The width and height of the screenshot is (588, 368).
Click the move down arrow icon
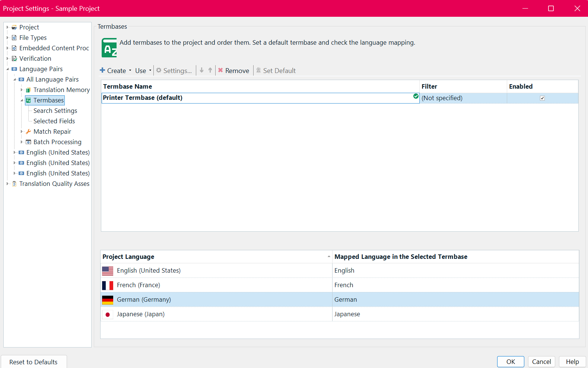(x=201, y=70)
